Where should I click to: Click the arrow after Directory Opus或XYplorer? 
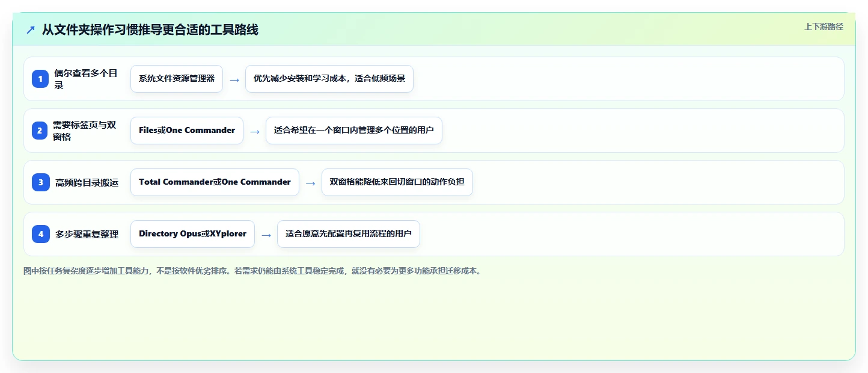tap(266, 235)
